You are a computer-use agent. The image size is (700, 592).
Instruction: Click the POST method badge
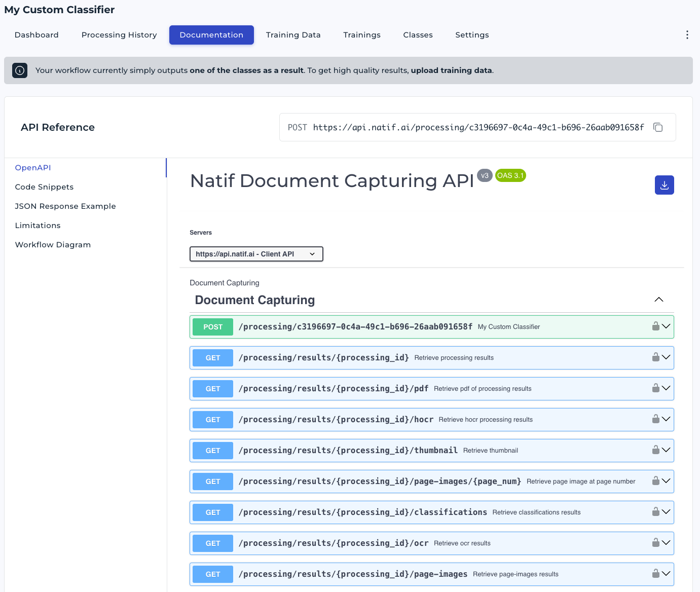(x=213, y=327)
